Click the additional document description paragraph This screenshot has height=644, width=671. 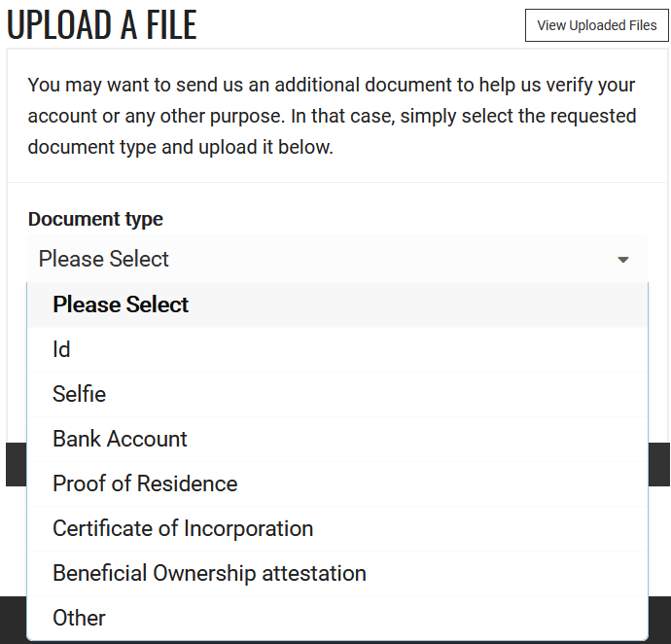(x=332, y=116)
